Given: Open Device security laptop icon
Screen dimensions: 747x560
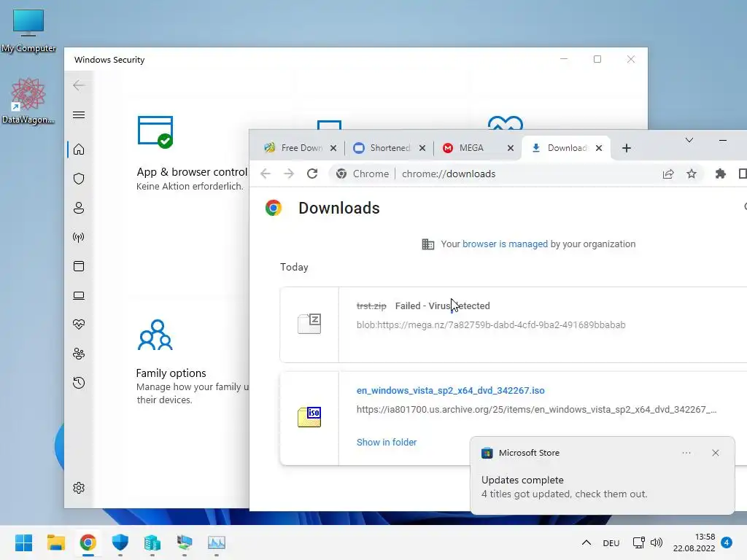Looking at the screenshot, I should (x=79, y=296).
